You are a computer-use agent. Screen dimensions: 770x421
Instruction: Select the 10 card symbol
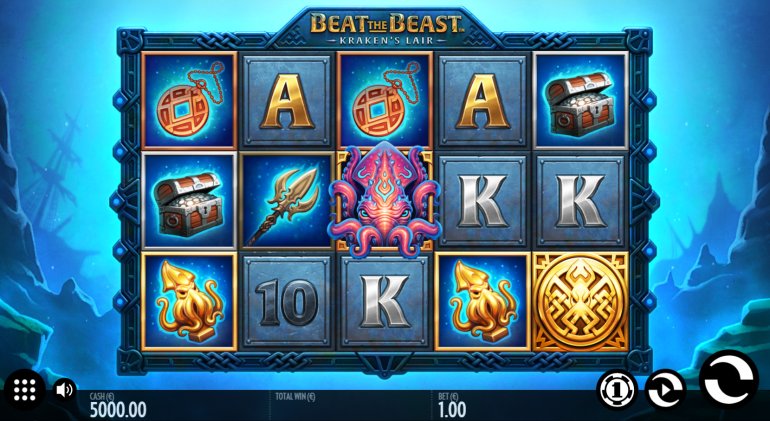pos(287,302)
